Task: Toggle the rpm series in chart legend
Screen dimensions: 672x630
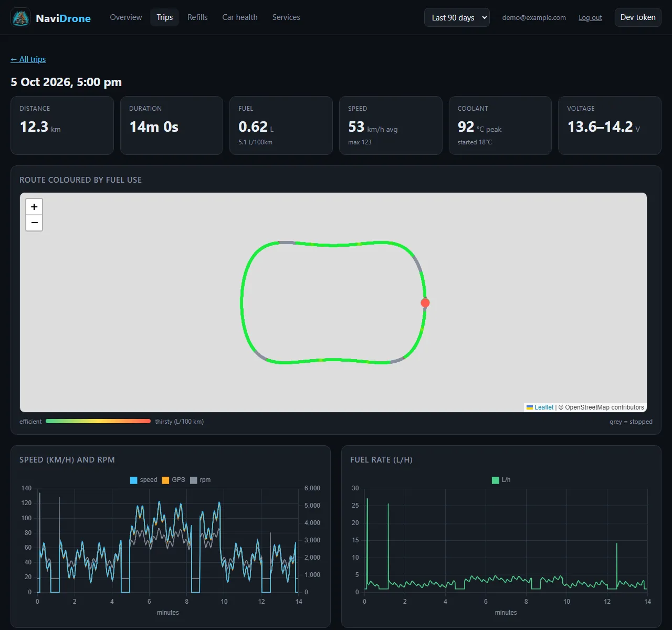Action: coord(200,480)
